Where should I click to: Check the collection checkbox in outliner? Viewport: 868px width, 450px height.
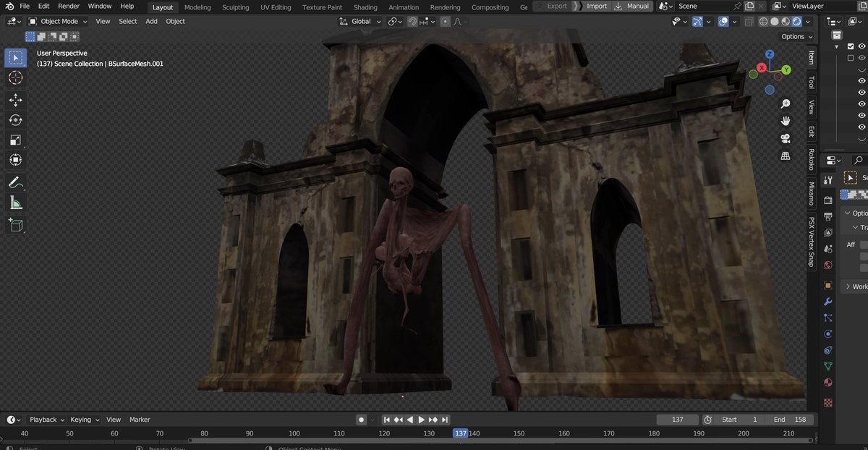(x=851, y=46)
